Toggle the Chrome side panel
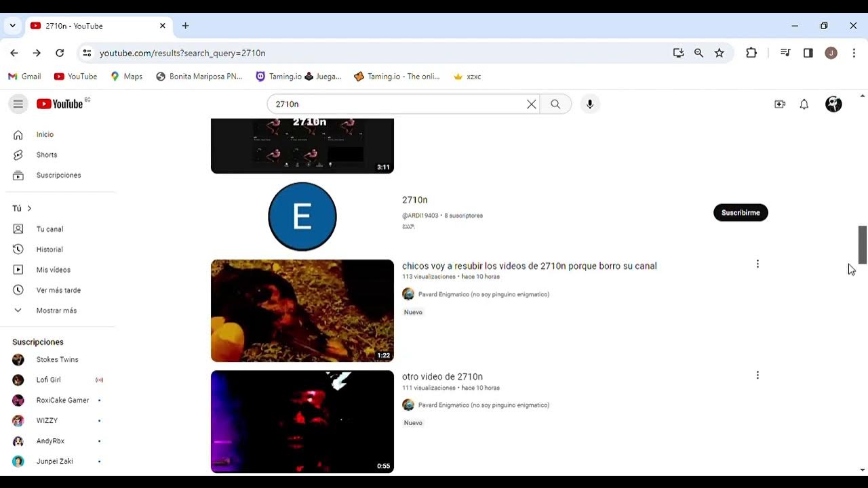The image size is (868, 488). coord(808,53)
